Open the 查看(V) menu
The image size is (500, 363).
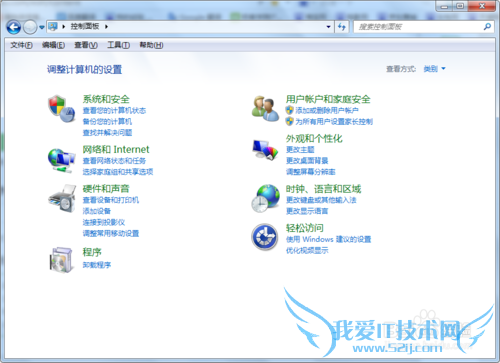click(86, 45)
